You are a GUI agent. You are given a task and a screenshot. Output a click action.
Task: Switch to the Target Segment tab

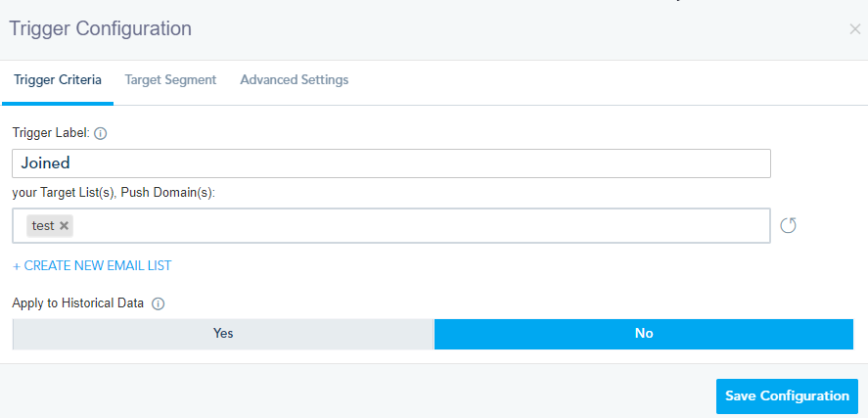point(170,80)
